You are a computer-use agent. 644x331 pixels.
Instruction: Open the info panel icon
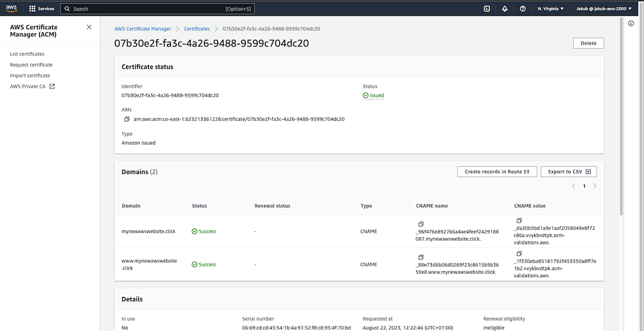631,23
